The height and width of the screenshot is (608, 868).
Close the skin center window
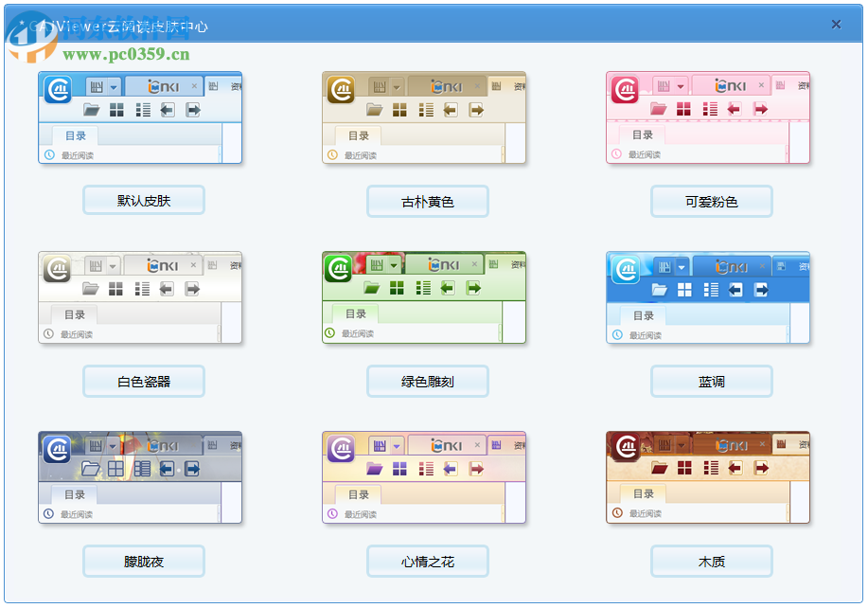[x=837, y=24]
